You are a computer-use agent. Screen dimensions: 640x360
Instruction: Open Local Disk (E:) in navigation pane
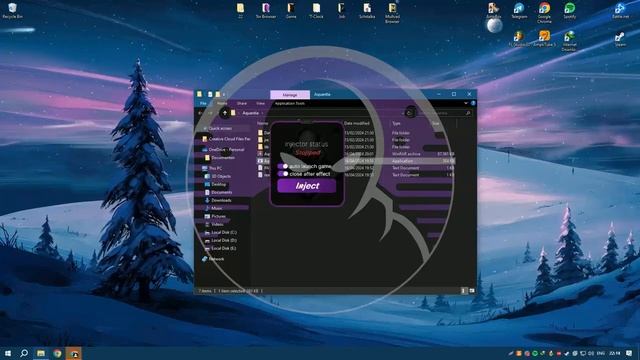220,248
